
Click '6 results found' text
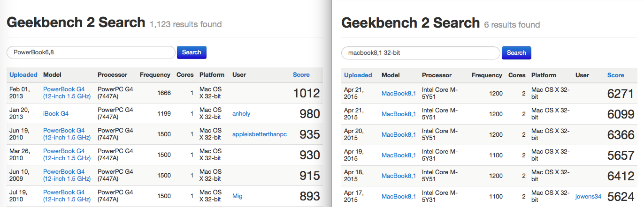click(x=512, y=25)
